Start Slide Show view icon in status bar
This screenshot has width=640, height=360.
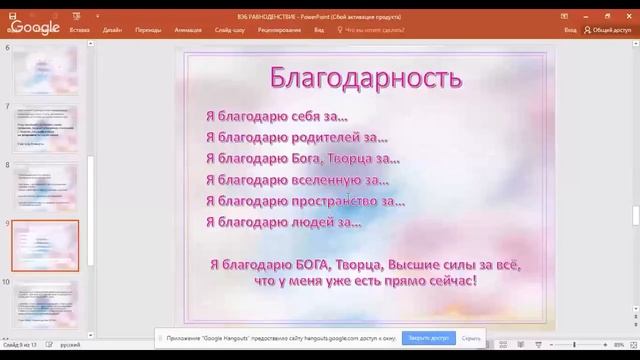tap(538, 345)
